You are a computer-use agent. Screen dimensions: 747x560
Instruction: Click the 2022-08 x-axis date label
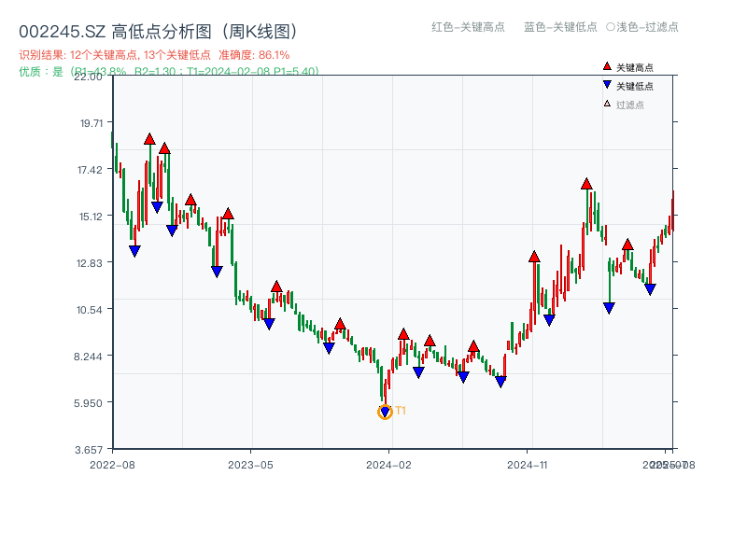(x=112, y=465)
